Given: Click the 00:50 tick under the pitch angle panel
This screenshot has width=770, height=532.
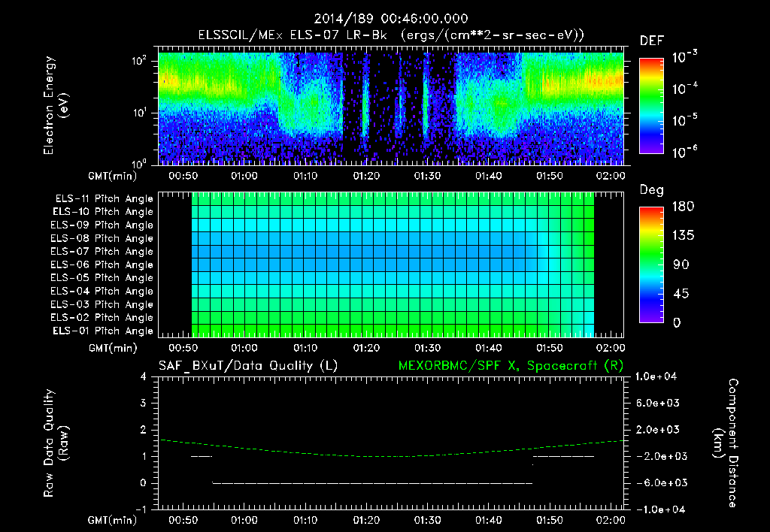Looking at the screenshot, I should [x=183, y=349].
